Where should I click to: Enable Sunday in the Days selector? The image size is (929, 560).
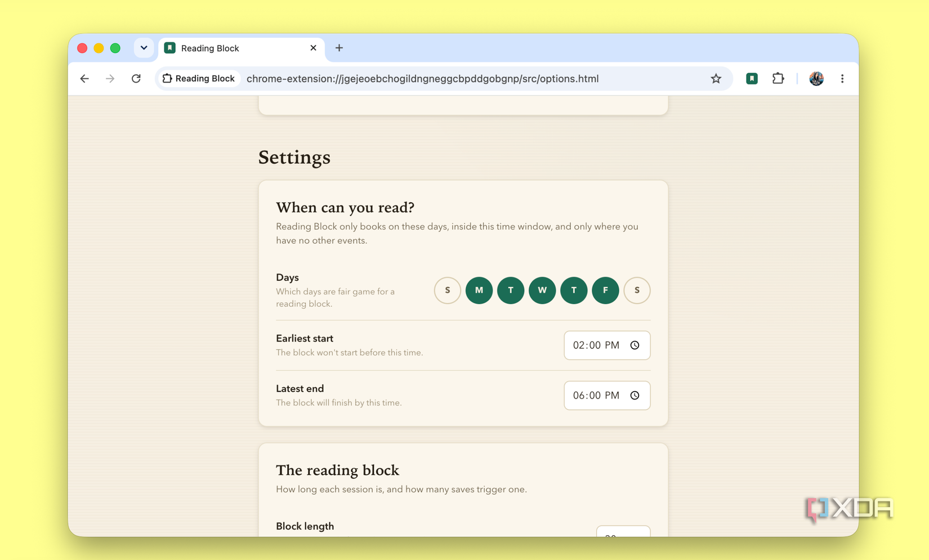(448, 290)
